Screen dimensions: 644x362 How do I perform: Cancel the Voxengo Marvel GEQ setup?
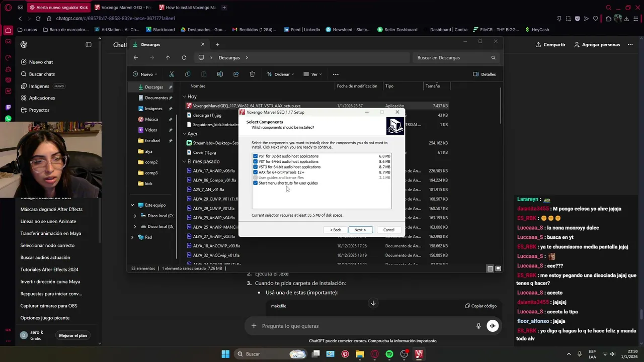pyautogui.click(x=389, y=230)
